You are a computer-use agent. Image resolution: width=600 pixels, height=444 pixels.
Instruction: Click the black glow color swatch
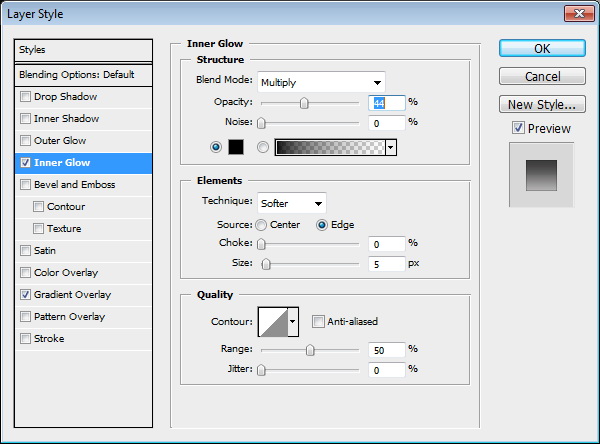pos(236,147)
